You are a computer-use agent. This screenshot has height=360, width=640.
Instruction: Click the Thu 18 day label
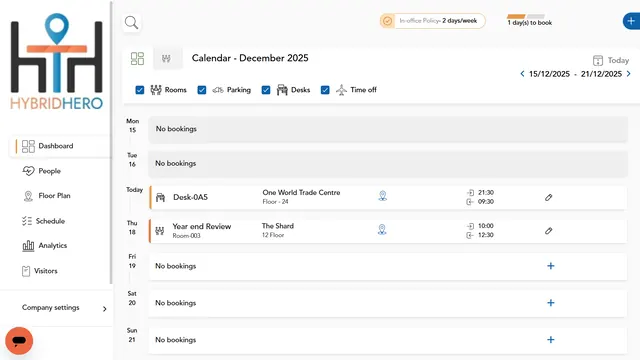[132, 228]
